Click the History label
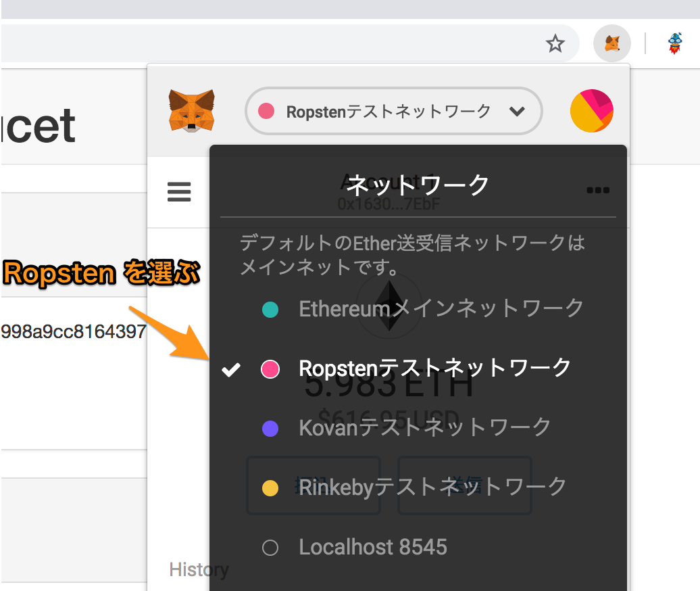This screenshot has width=700, height=591. [199, 569]
